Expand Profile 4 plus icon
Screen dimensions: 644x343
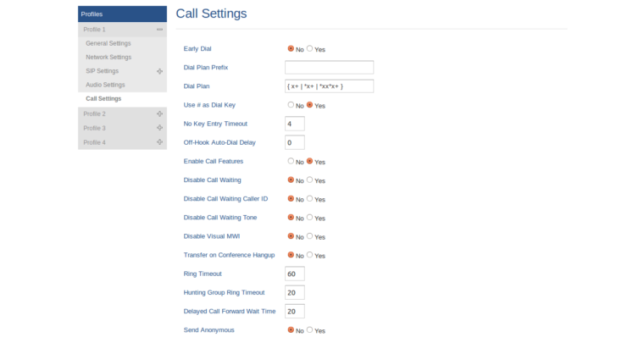point(159,142)
